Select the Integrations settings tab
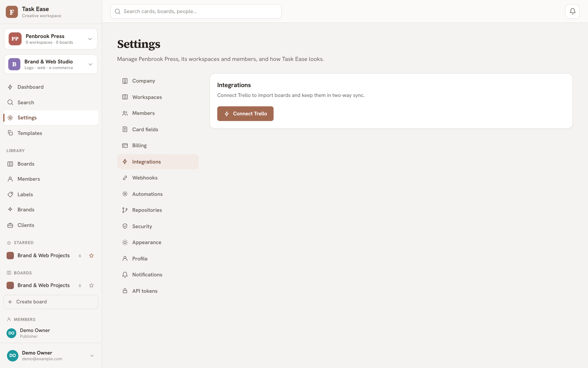 click(158, 162)
